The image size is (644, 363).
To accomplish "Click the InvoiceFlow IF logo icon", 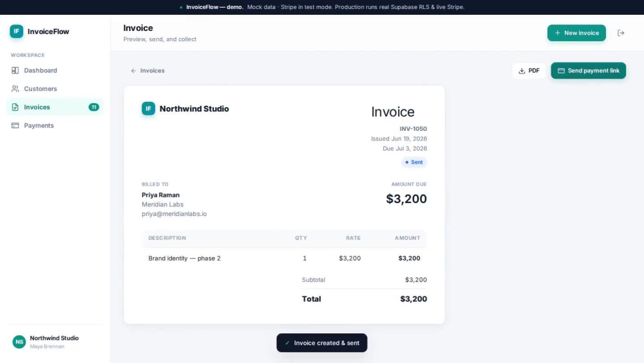I will (x=17, y=31).
